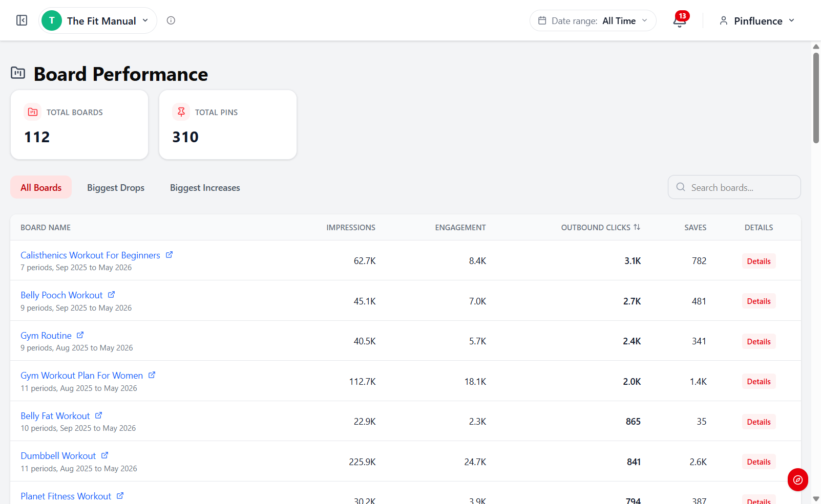Click '7 periods, Sep 2025 to May 2026' text
Image resolution: width=821 pixels, height=504 pixels.
pos(76,268)
